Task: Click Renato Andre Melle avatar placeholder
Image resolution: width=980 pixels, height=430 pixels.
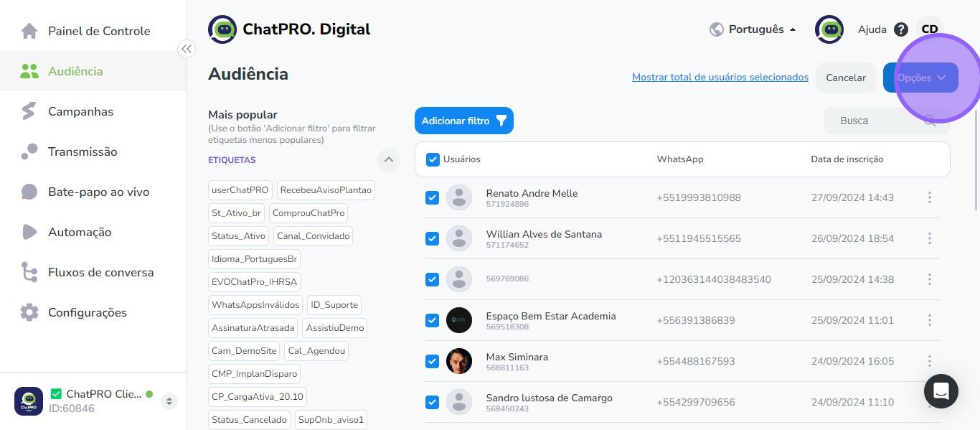Action: pos(459,197)
